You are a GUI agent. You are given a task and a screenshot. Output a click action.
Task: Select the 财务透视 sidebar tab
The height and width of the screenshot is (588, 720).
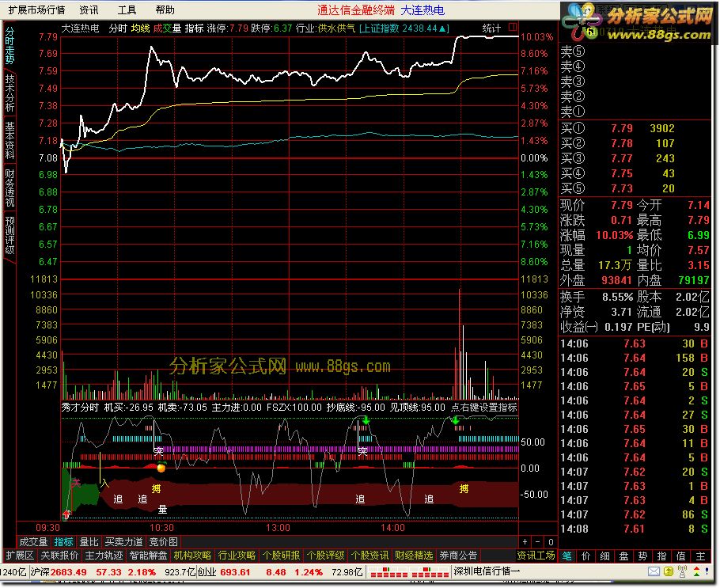(9, 188)
